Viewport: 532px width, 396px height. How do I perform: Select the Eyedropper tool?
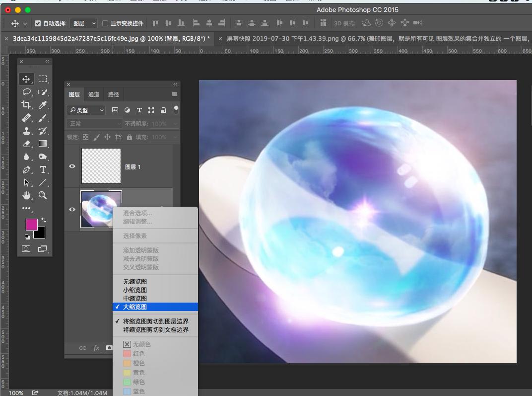(x=43, y=105)
